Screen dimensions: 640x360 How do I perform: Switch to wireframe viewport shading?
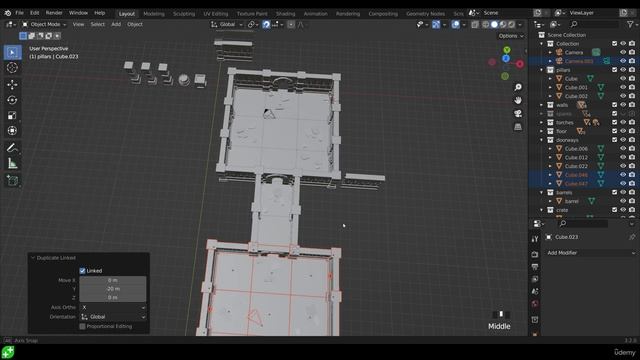(x=485, y=24)
